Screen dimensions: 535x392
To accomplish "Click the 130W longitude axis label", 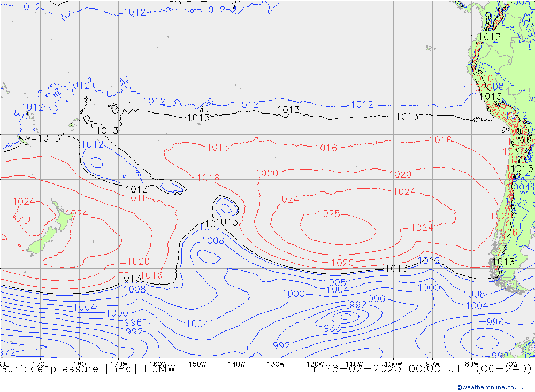I will coord(276,364).
